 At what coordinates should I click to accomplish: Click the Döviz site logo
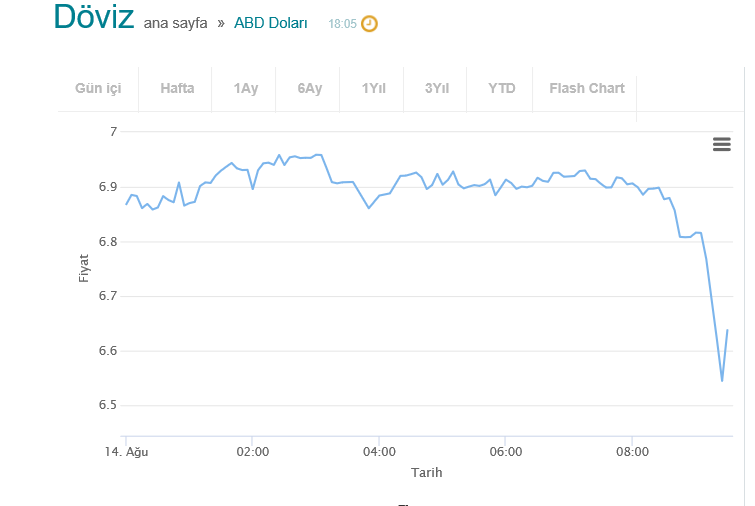click(93, 17)
